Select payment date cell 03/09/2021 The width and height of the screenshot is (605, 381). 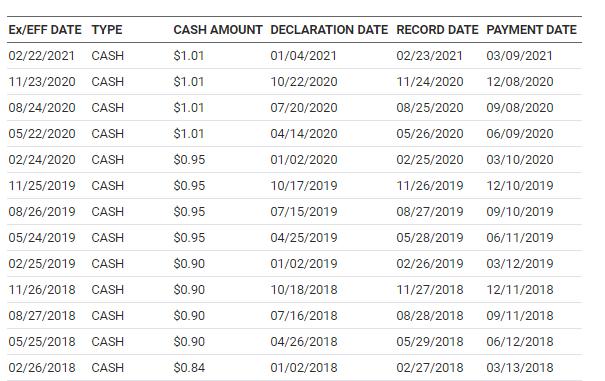519,56
